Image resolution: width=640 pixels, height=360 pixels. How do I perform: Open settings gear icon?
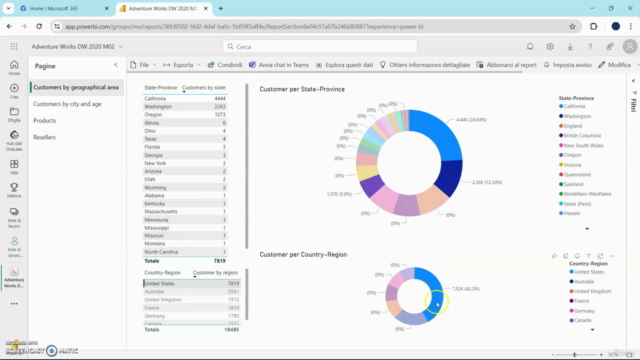pyautogui.click(x=550, y=47)
